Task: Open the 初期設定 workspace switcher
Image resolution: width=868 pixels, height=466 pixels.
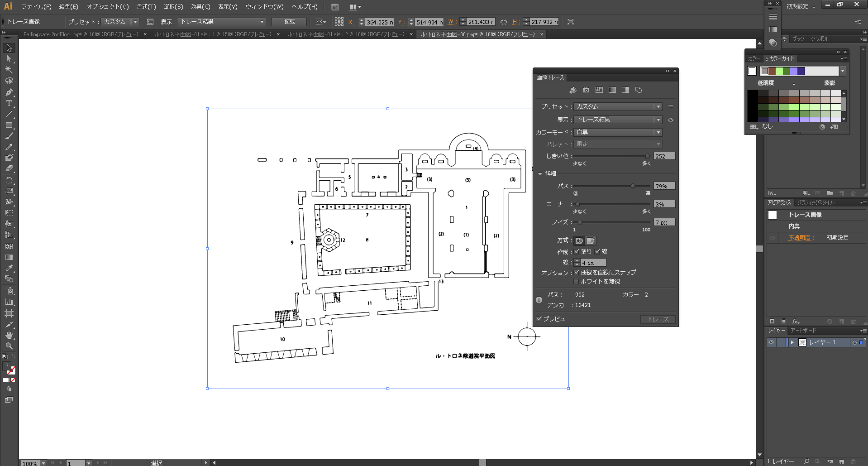Action: 801,6
